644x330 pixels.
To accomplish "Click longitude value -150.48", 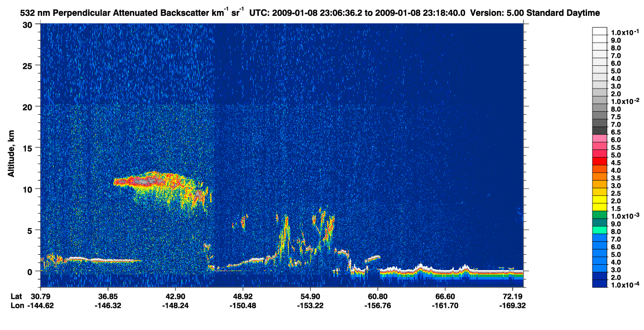I will 243,305.
